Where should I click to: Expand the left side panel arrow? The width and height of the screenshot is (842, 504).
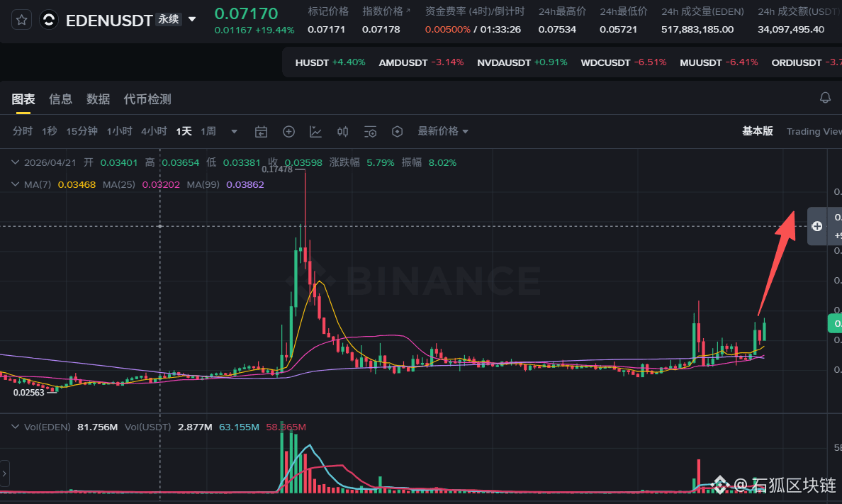point(4,474)
